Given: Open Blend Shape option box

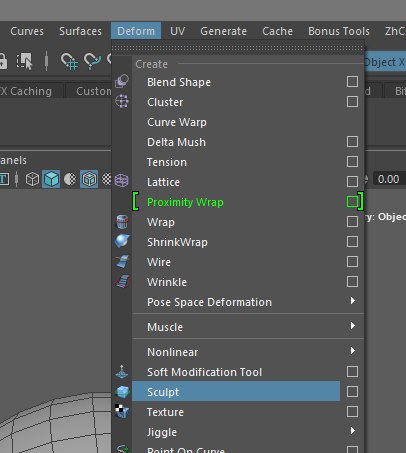Looking at the screenshot, I should coord(352,82).
